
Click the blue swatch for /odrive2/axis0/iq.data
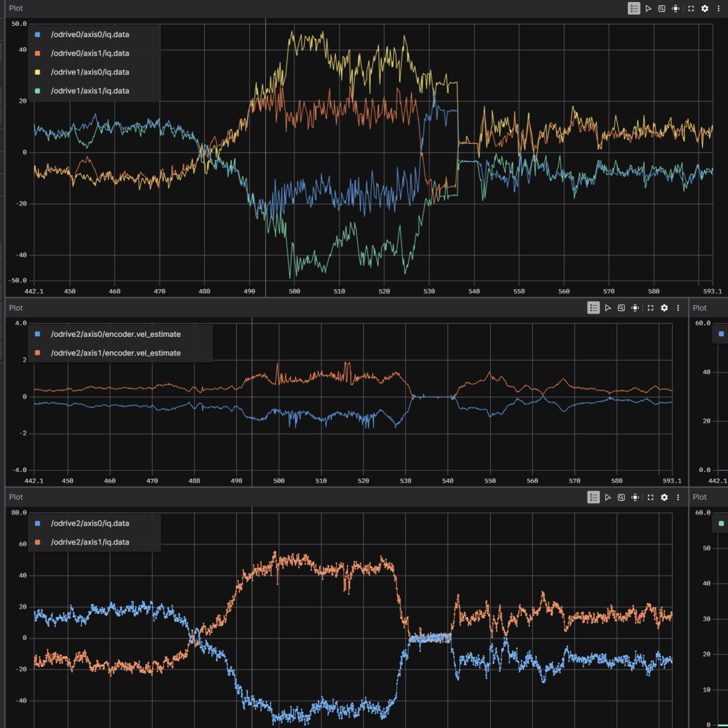point(38,523)
